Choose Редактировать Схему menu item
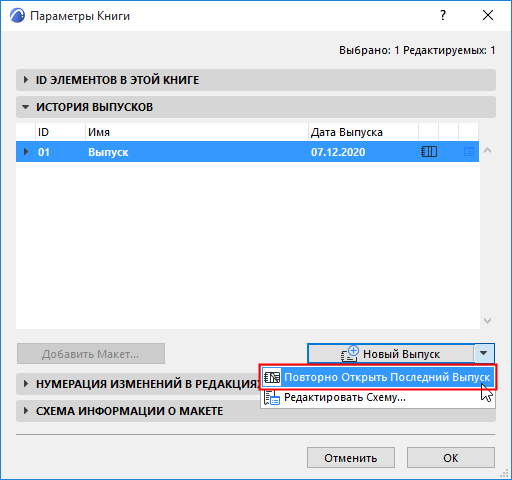Viewport: 512px width, 480px height. coord(378,397)
